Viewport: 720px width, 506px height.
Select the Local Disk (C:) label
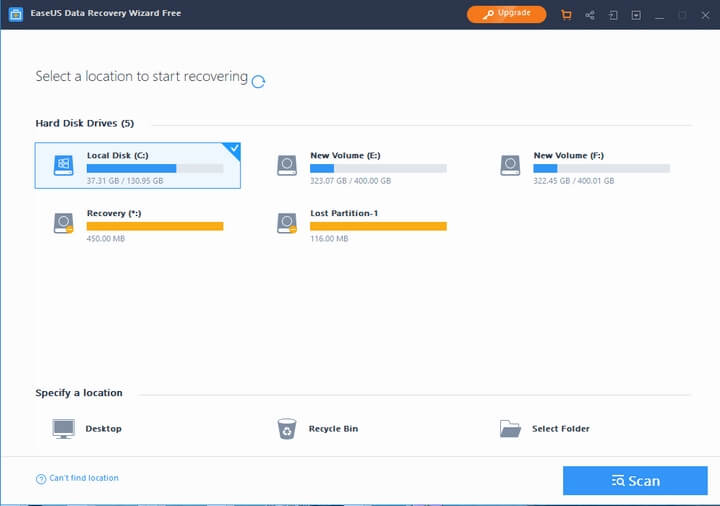[x=118, y=156]
